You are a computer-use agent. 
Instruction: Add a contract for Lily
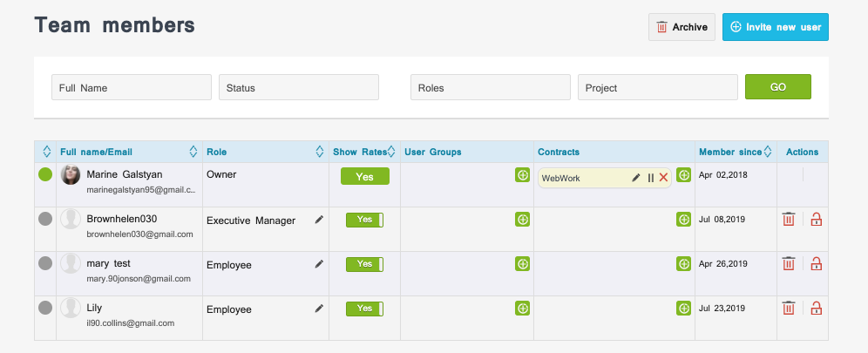click(683, 309)
